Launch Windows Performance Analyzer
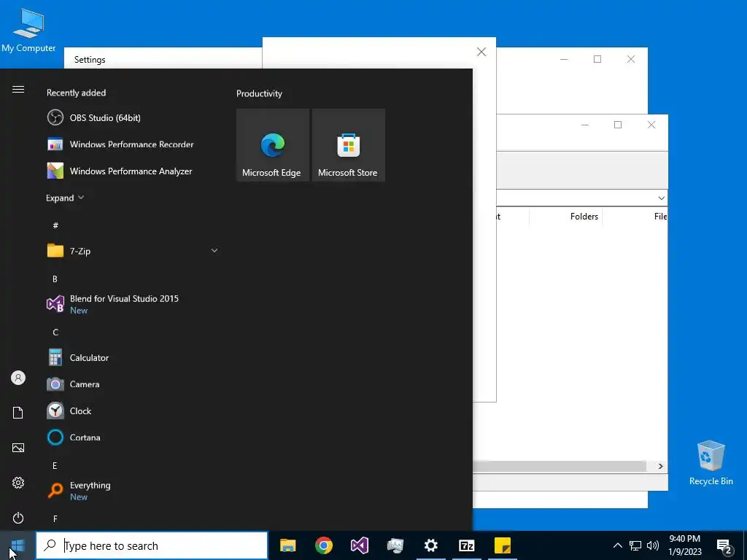This screenshot has width=747, height=560. point(132,171)
